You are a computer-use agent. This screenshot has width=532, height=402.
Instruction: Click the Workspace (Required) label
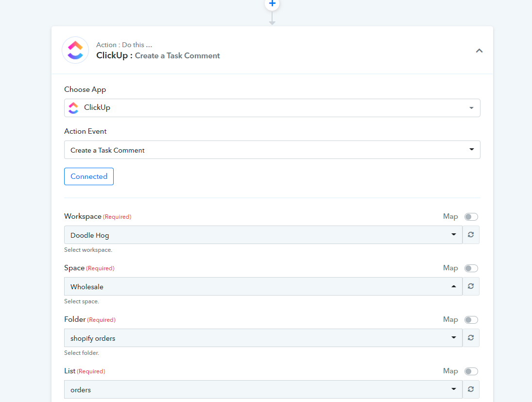point(98,217)
